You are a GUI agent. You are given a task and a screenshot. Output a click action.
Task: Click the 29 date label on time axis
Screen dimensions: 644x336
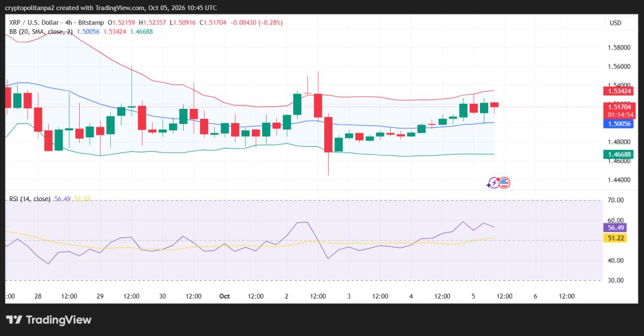coord(100,296)
